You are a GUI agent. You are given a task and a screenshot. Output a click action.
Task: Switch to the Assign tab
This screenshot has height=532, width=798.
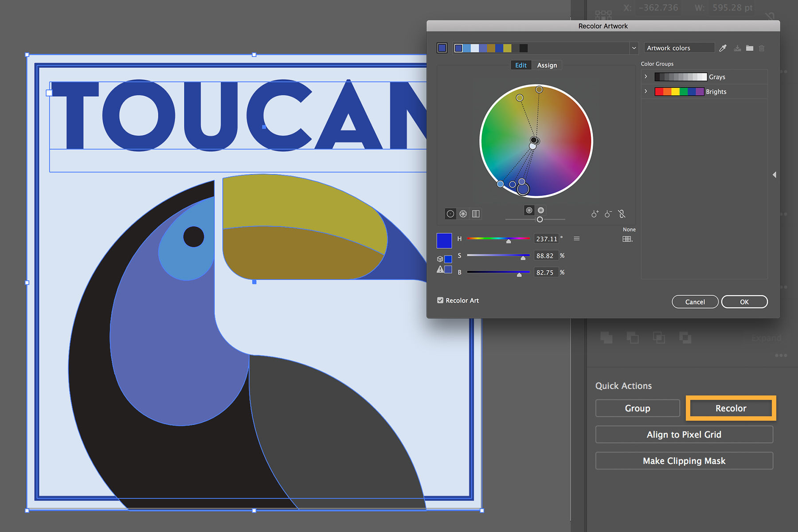pyautogui.click(x=547, y=65)
